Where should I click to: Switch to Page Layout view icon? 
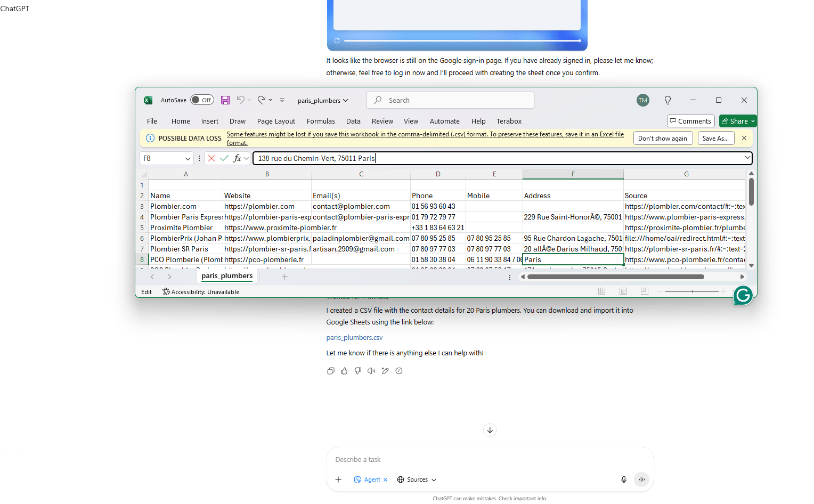[623, 291]
